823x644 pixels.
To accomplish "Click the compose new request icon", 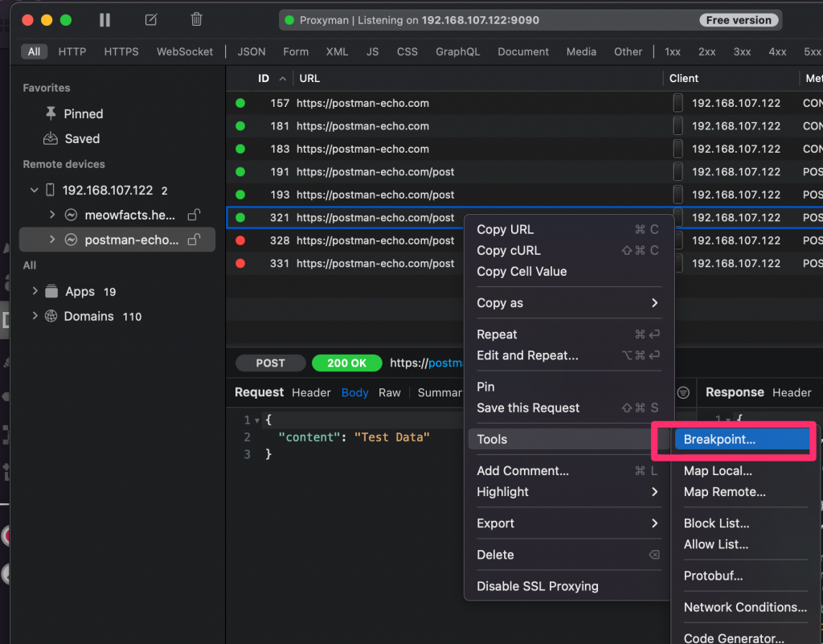I will pos(150,20).
